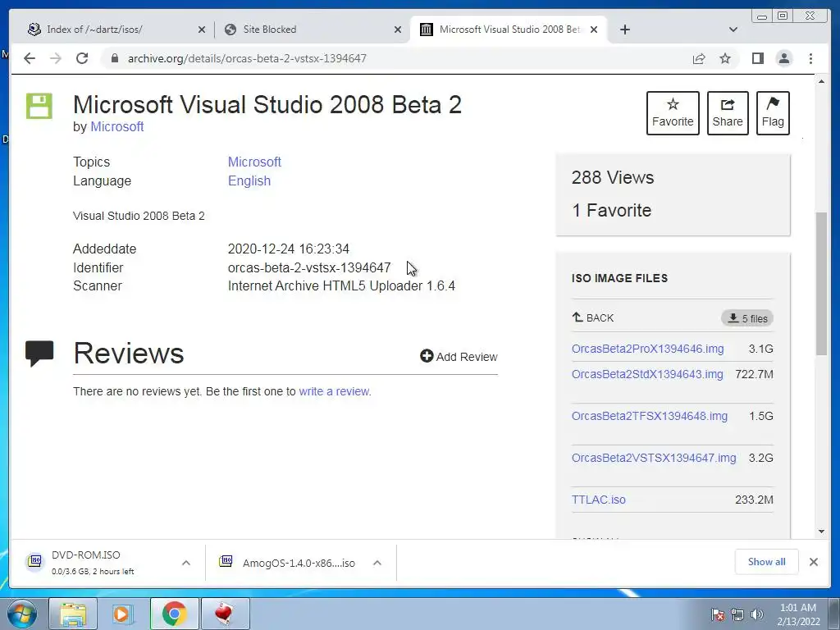Open Windows Explorer from the taskbar
Viewport: 840px width, 630px height.
coord(73,614)
